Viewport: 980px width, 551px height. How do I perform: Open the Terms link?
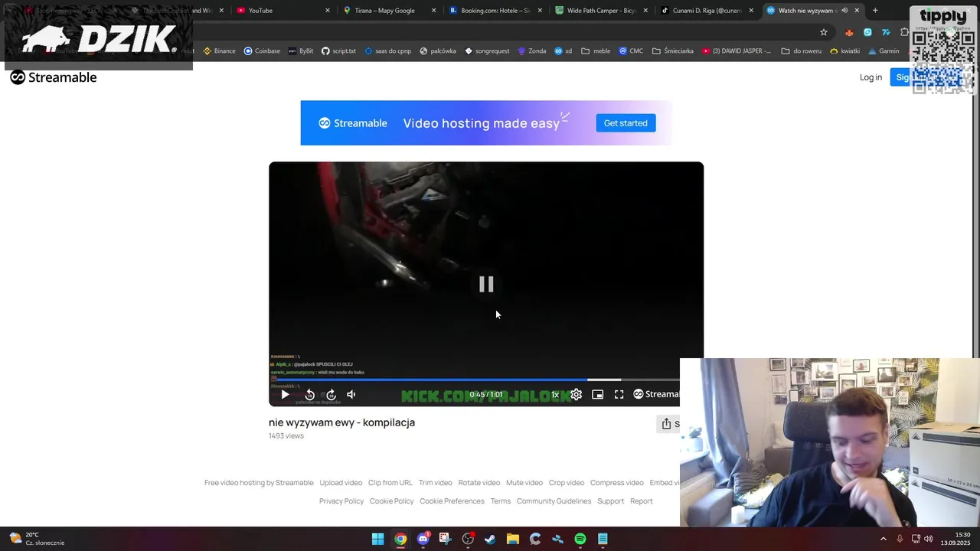coord(501,501)
